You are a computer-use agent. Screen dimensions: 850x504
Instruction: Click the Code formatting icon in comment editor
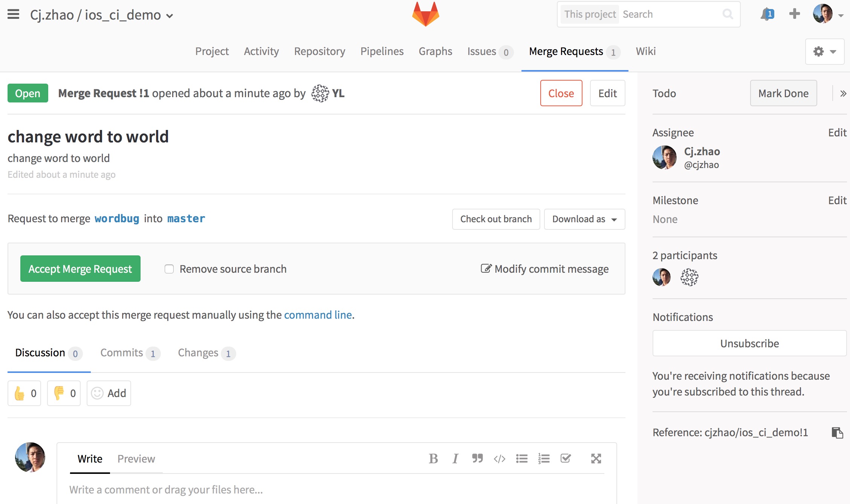tap(499, 458)
